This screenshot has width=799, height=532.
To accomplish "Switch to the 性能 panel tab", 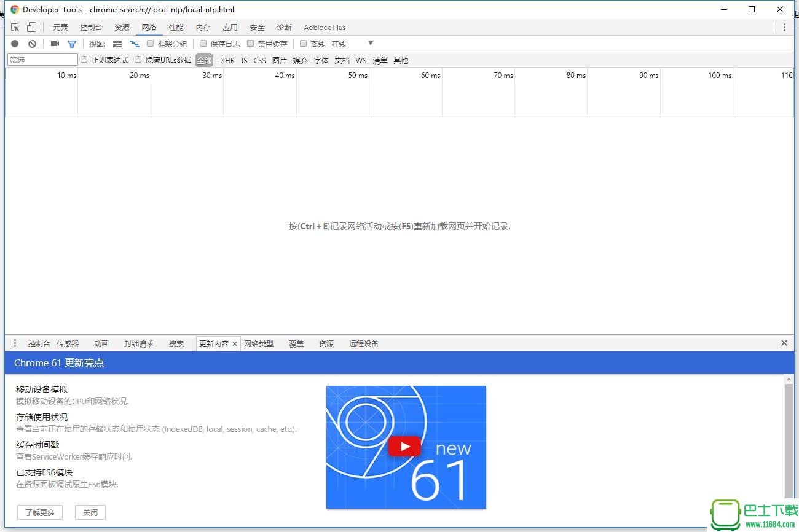I will tap(176, 28).
